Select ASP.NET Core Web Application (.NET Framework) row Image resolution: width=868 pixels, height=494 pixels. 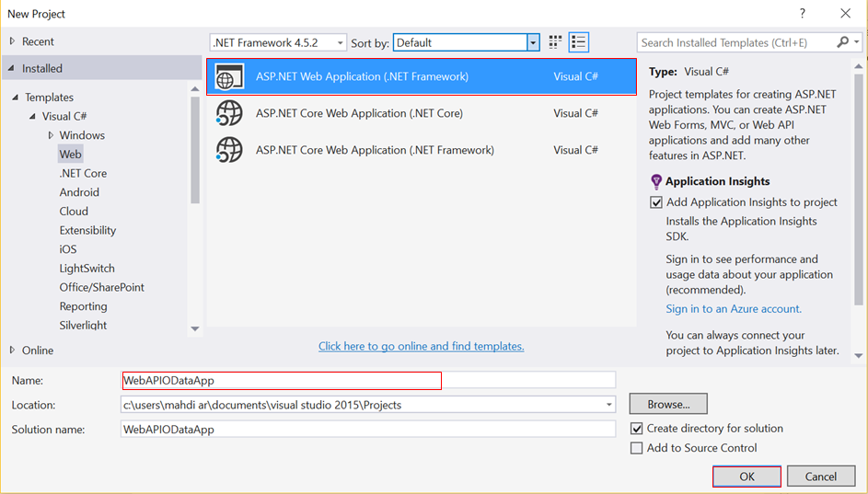[x=422, y=150]
